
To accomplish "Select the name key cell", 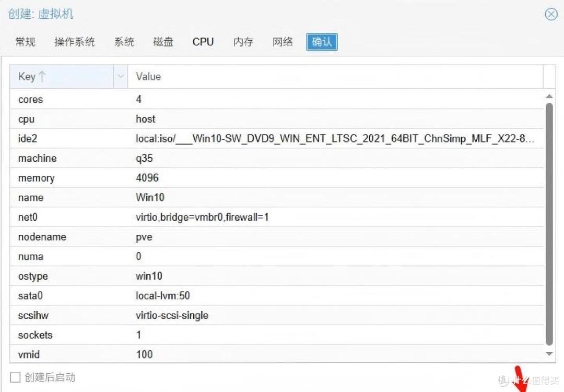I will [x=31, y=197].
